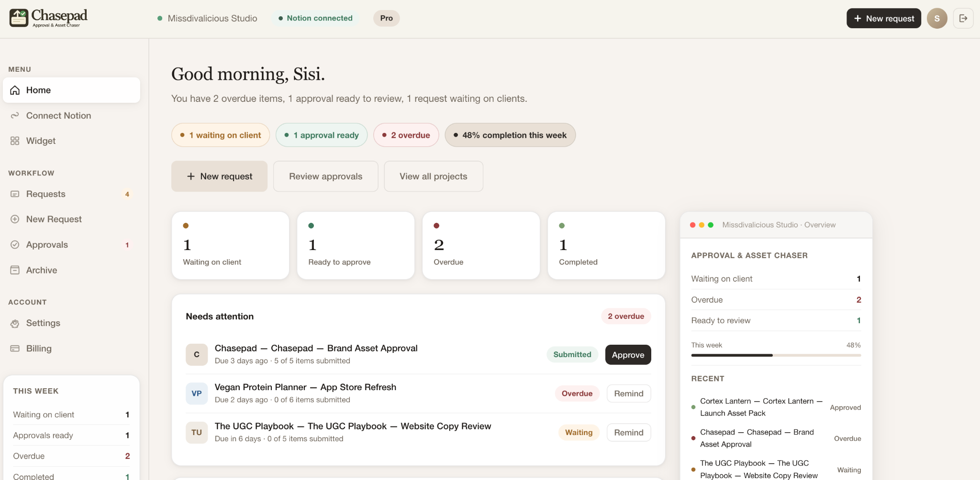The height and width of the screenshot is (480, 980).
Task: Click the Waiting badge on UGC Playbook row
Action: point(579,433)
